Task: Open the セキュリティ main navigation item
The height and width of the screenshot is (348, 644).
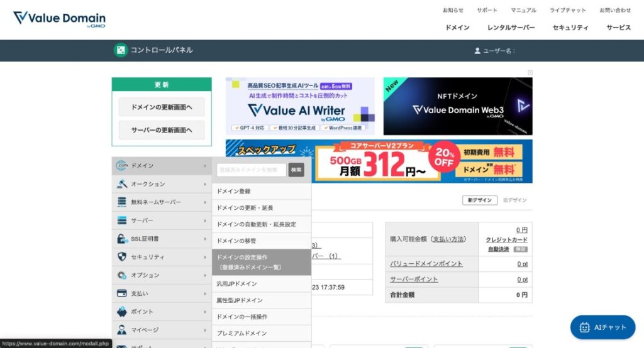Action: 570,28
